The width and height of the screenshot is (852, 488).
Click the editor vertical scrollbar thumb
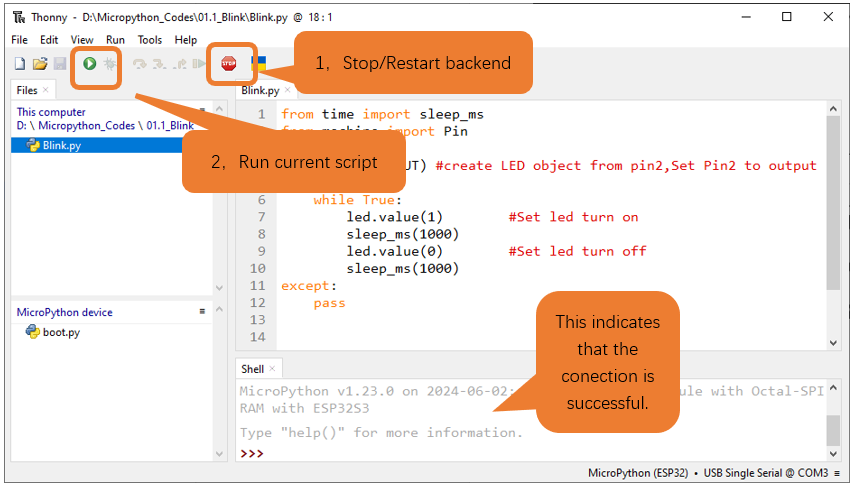833,203
